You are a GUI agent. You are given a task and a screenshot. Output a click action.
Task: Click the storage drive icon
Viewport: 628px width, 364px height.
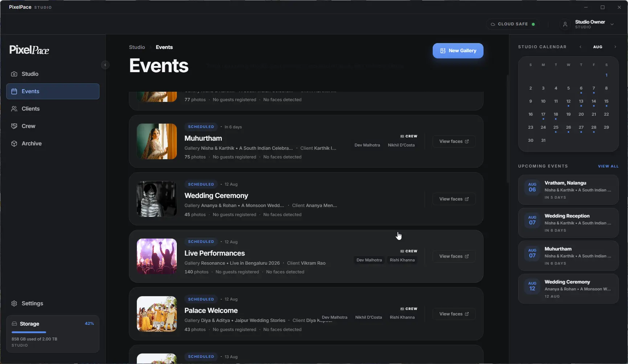click(14, 324)
